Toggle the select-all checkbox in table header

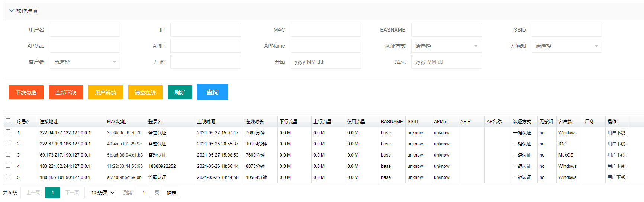8,121
